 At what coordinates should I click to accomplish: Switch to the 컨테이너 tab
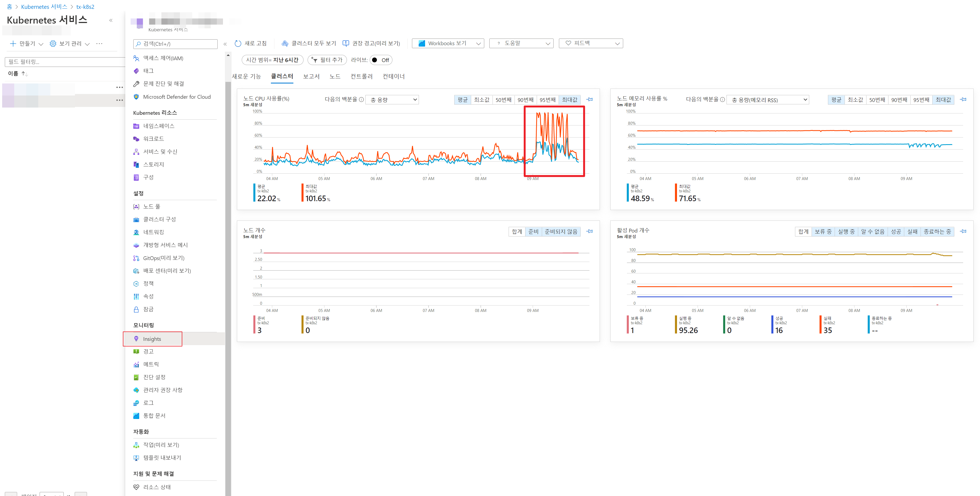(x=393, y=77)
